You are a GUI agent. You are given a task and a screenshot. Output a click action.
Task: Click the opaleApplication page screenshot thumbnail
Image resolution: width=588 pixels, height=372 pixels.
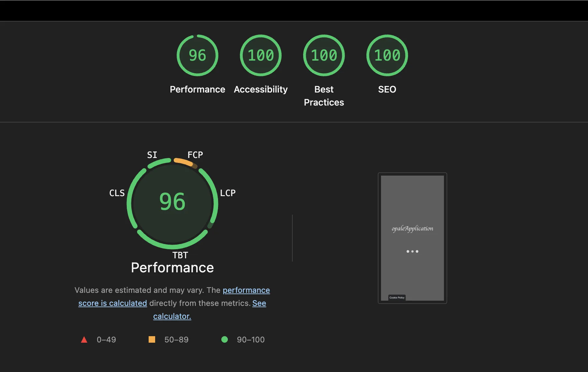tap(412, 238)
